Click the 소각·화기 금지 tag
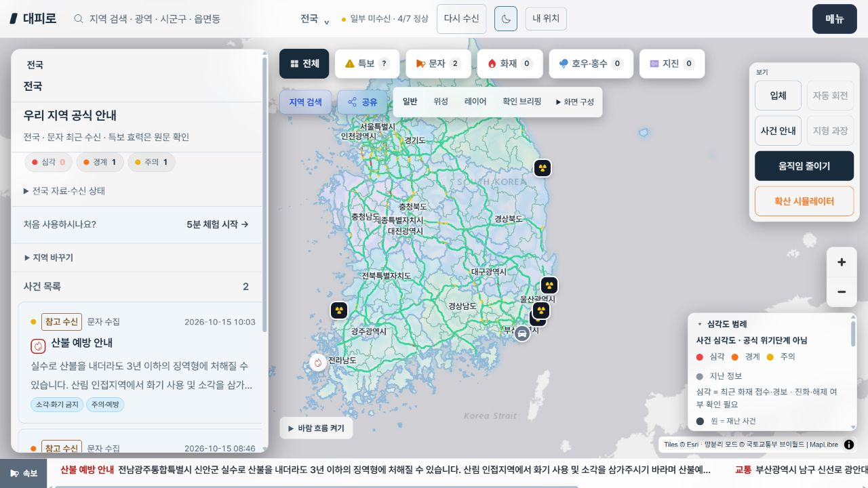 coord(58,405)
